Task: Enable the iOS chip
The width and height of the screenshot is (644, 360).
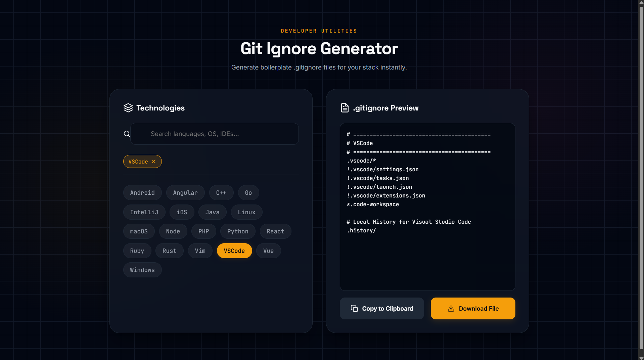Action: (x=182, y=212)
